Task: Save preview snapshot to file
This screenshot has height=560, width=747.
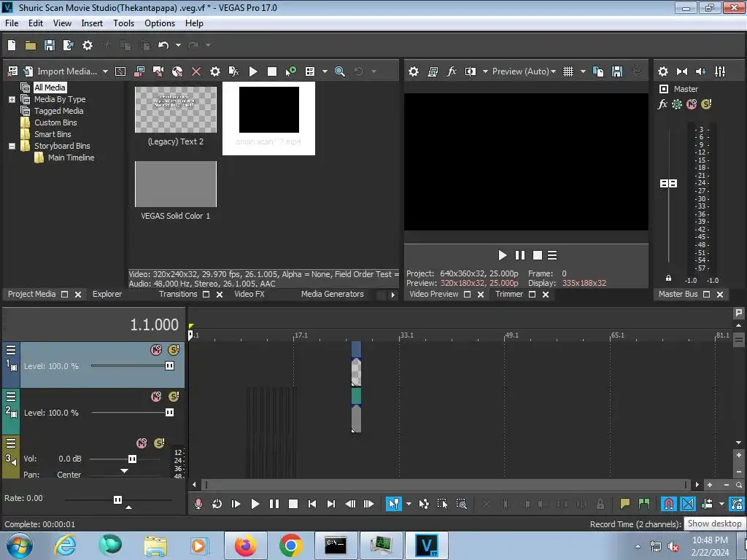Action: pos(617,71)
